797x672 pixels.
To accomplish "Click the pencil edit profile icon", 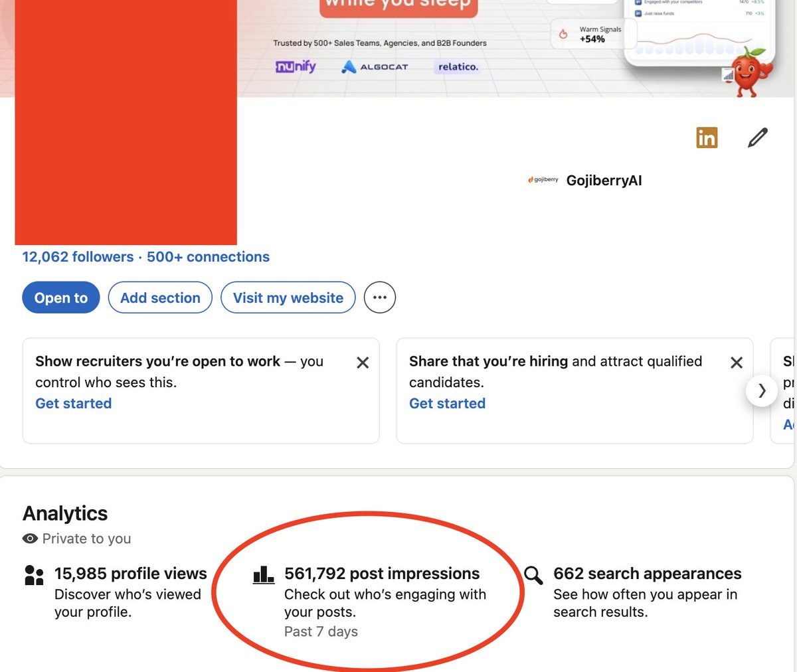I will point(758,137).
